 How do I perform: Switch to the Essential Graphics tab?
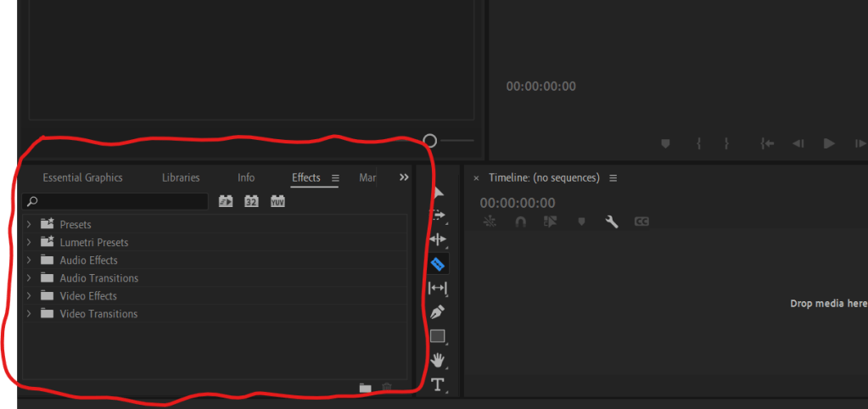pos(82,177)
